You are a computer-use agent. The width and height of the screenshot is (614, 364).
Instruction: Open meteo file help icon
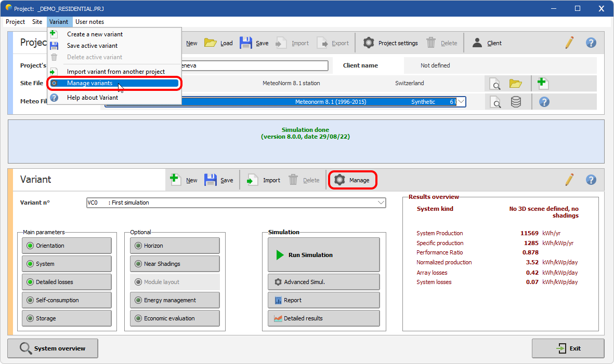544,102
